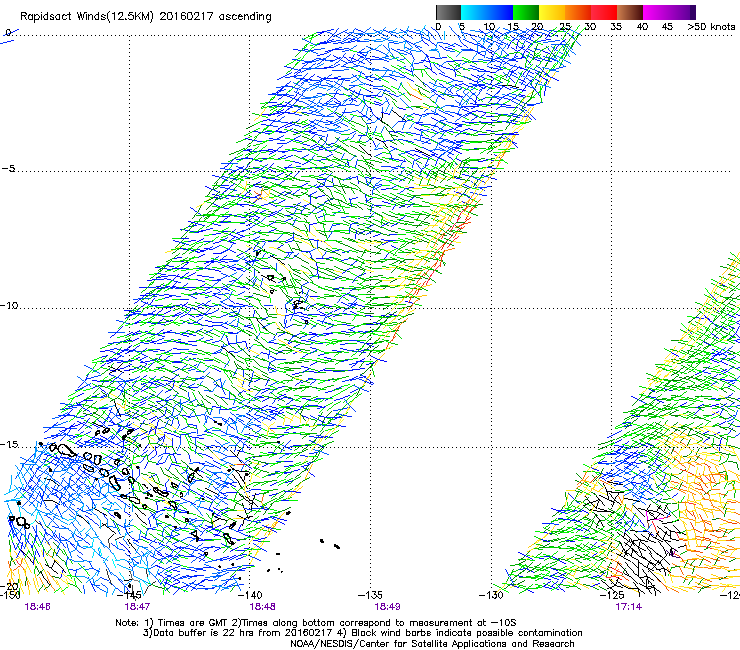Viewport: 740px width, 650px height.
Task: Click the '18:49' pass time label
Action: (x=387, y=607)
